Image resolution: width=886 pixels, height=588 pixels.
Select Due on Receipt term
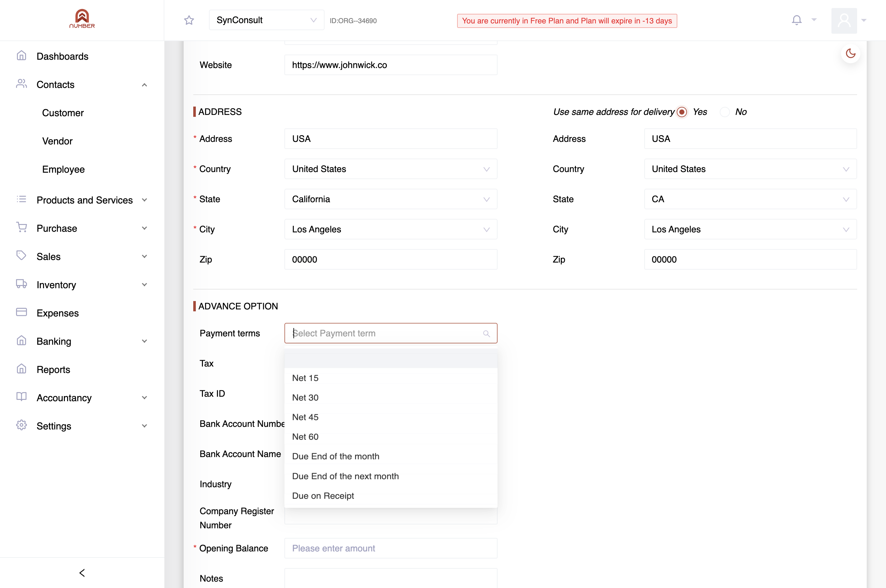(x=391, y=496)
